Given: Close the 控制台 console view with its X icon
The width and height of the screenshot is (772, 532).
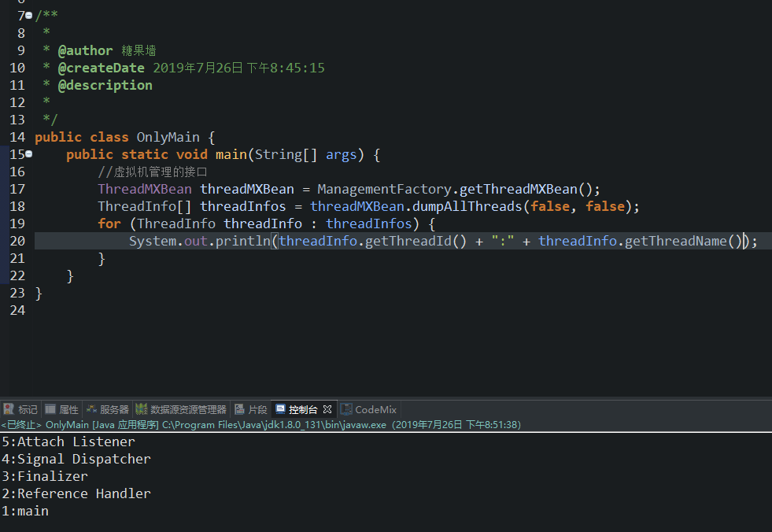Looking at the screenshot, I should pos(327,409).
